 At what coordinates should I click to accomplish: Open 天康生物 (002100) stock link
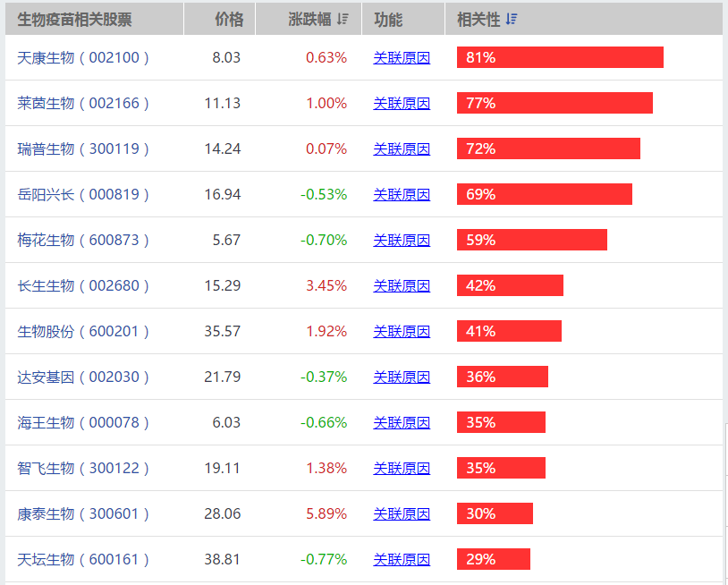tap(83, 57)
